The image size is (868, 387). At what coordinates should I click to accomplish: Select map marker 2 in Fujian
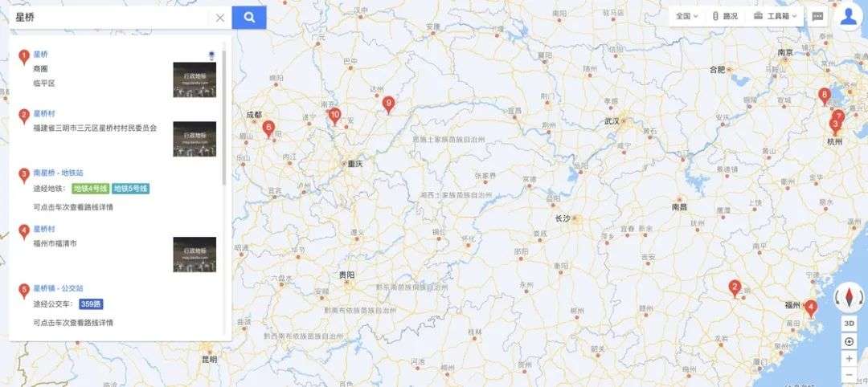[x=735, y=288]
